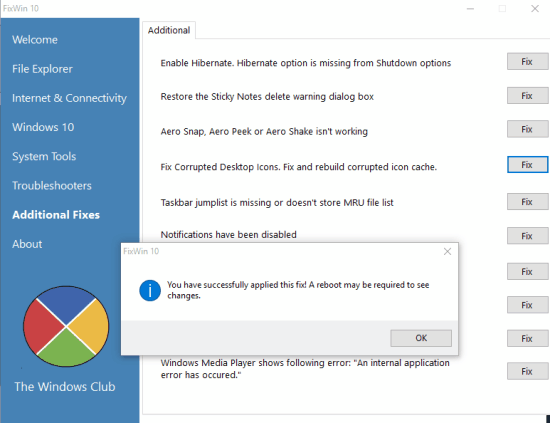
Task: Select the Windows 10 section
Action: 43,127
